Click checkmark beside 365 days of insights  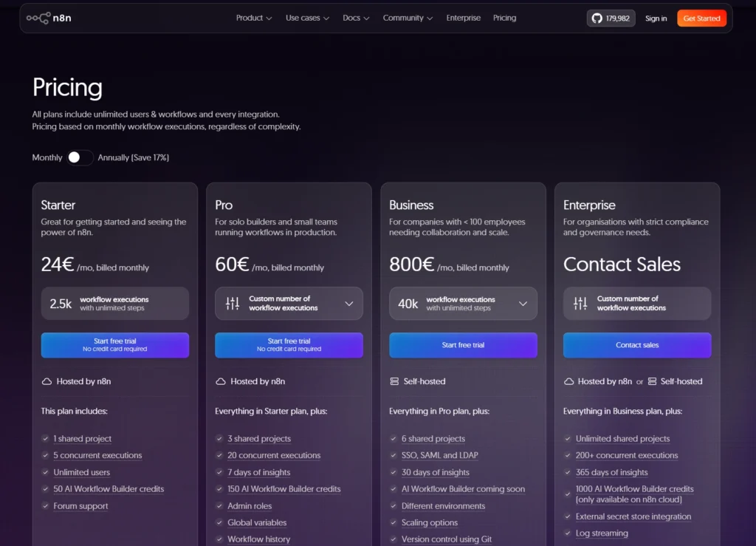point(568,472)
